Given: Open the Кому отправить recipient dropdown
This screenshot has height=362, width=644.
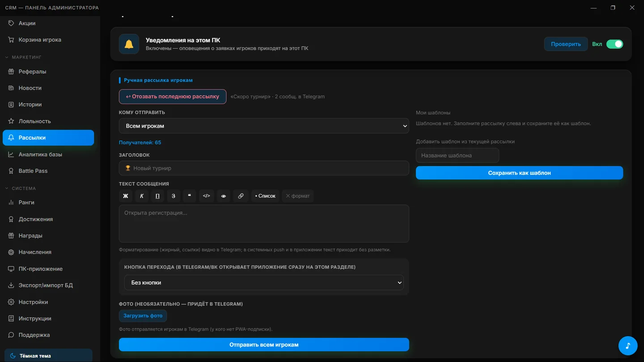Looking at the screenshot, I should pyautogui.click(x=264, y=126).
